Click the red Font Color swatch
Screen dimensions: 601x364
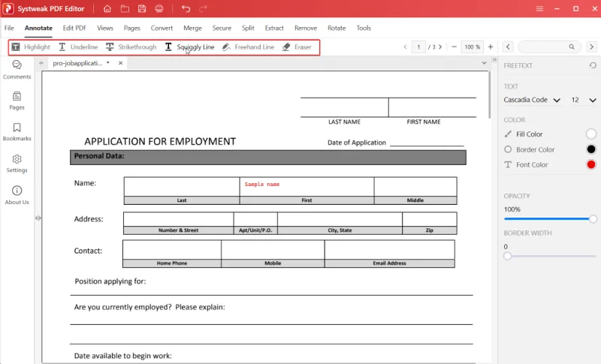(590, 164)
